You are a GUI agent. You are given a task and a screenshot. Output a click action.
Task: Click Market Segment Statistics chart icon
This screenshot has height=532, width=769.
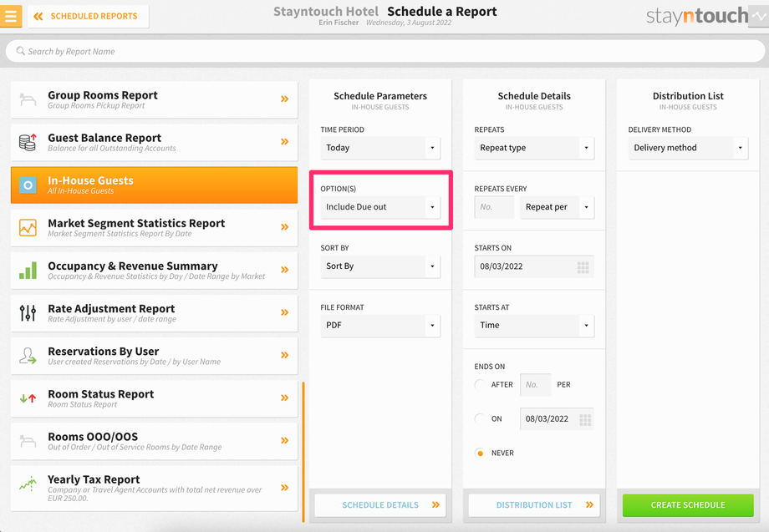pos(28,228)
